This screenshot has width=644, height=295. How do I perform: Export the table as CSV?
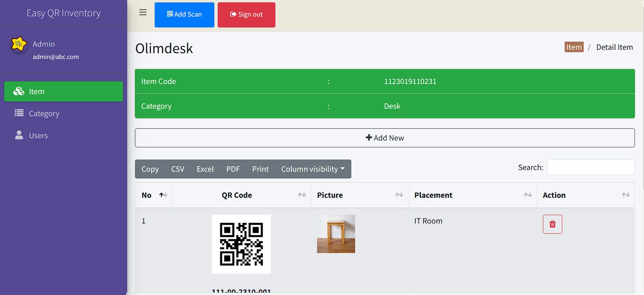178,169
